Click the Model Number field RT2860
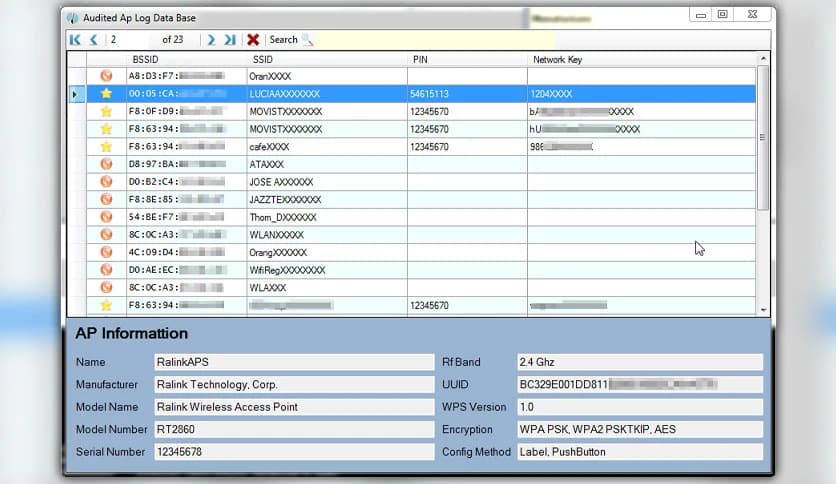The height and width of the screenshot is (484, 836). 294,429
